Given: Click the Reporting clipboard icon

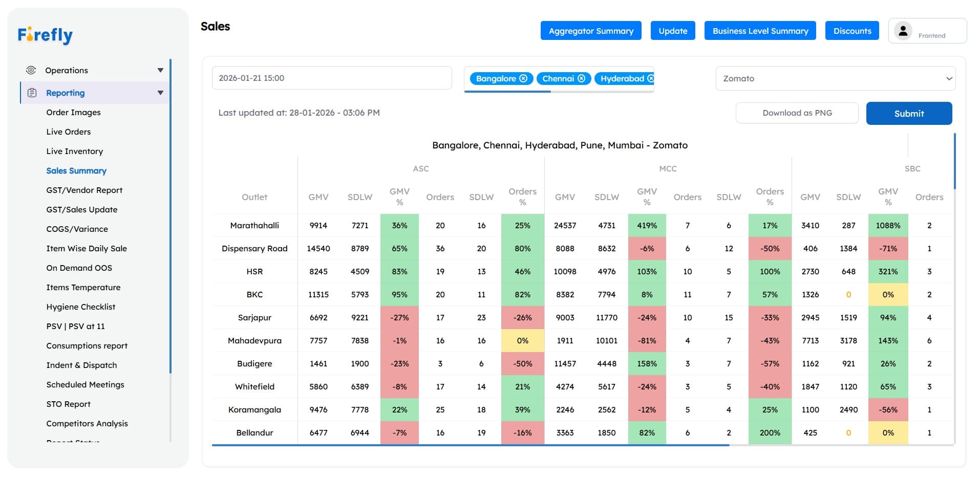Looking at the screenshot, I should (x=32, y=93).
